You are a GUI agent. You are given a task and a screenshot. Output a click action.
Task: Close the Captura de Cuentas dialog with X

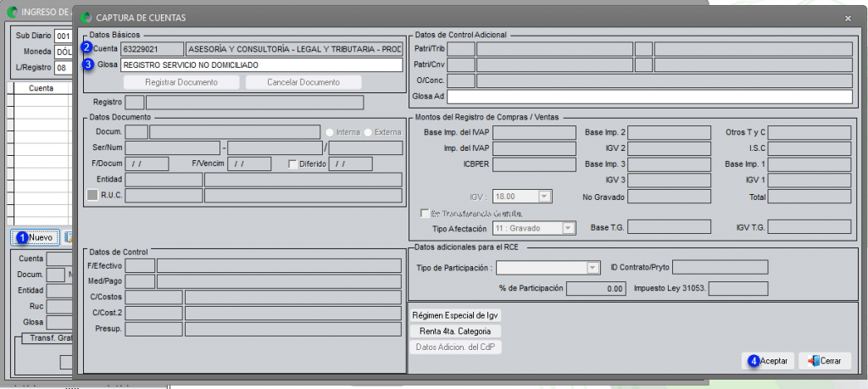pos(848,19)
